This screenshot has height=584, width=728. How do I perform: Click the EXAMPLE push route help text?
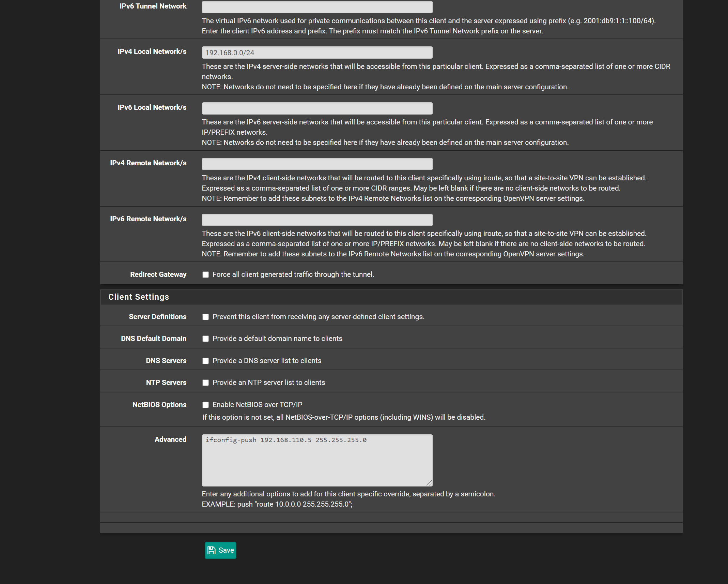(x=277, y=504)
